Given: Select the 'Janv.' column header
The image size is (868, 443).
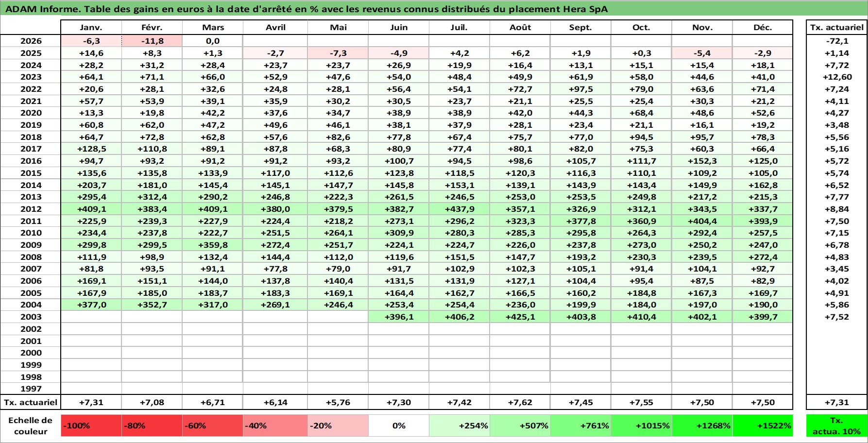Looking at the screenshot, I should (x=91, y=27).
